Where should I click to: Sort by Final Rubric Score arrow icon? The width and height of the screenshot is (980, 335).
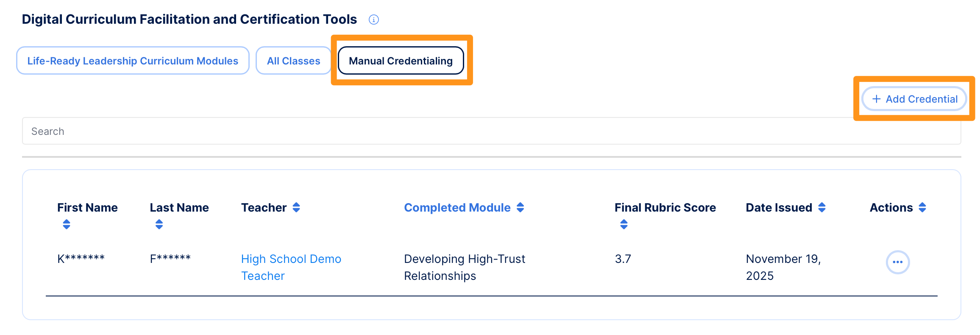[624, 224]
